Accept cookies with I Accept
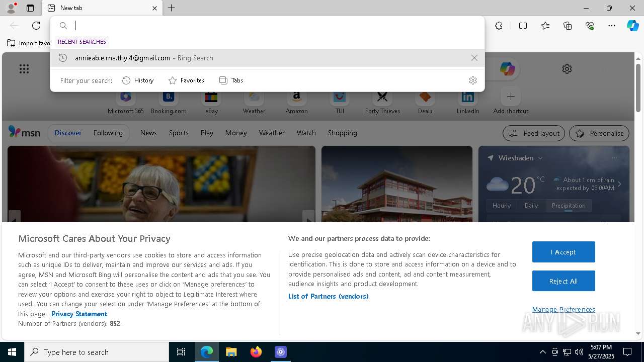Viewport: 644px width, 362px height. [x=563, y=252]
